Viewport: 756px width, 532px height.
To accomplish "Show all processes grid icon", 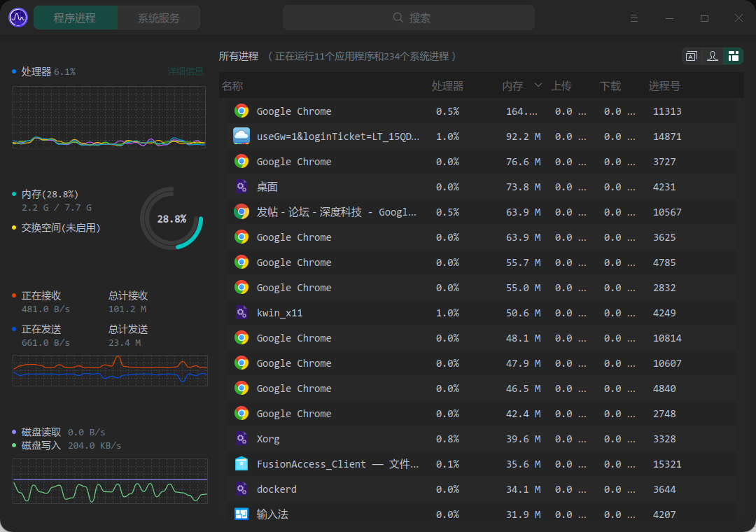I will [x=734, y=57].
